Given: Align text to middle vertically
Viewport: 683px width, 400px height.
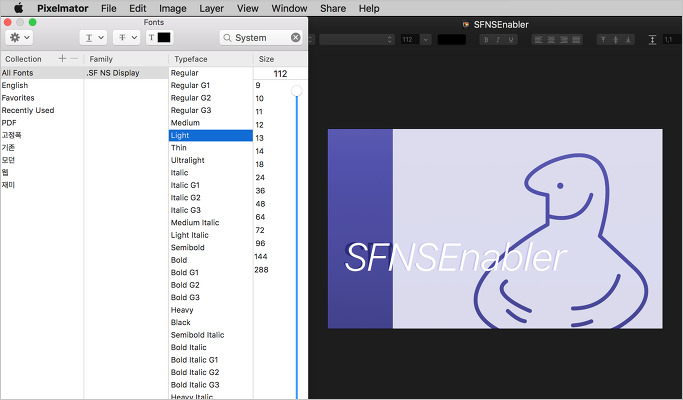Looking at the screenshot, I should tap(615, 40).
